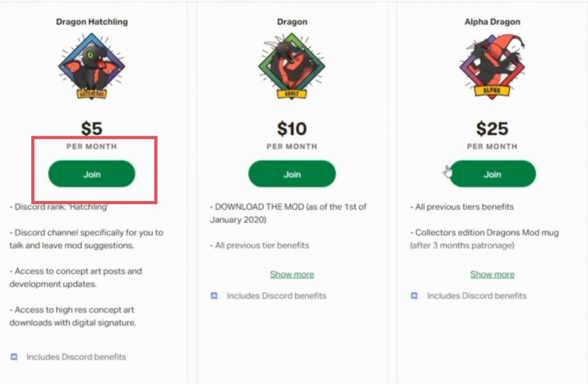
Task: Expand Show more in the Alpha Dragon tier
Action: pos(492,274)
